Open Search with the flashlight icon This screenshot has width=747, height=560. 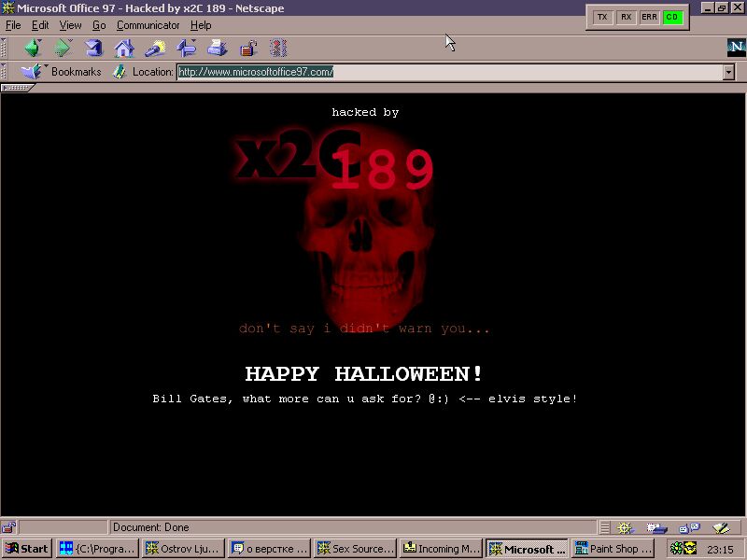point(155,49)
